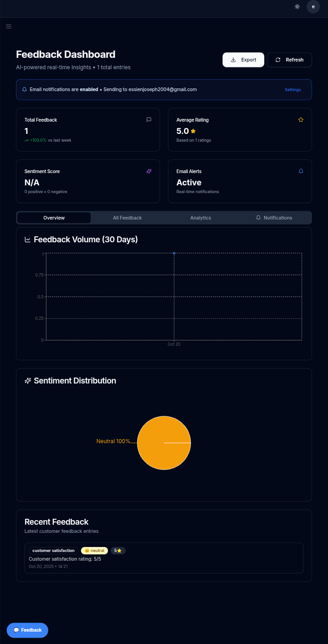Click the chart icon beside Feedback Volume heading
328x644 pixels.
(27, 239)
